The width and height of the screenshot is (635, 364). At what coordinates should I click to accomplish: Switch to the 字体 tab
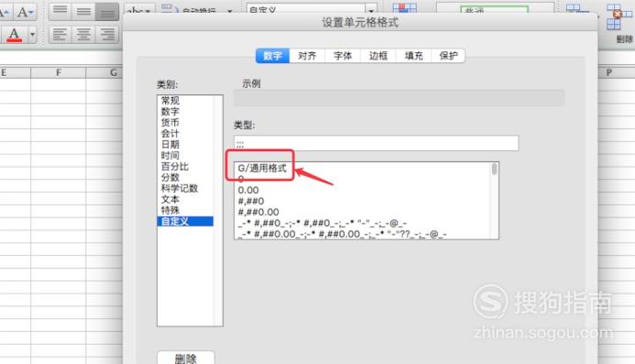tap(342, 56)
